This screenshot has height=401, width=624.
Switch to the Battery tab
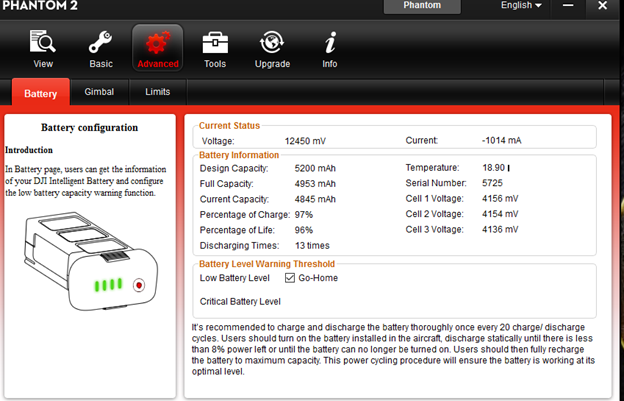(41, 93)
